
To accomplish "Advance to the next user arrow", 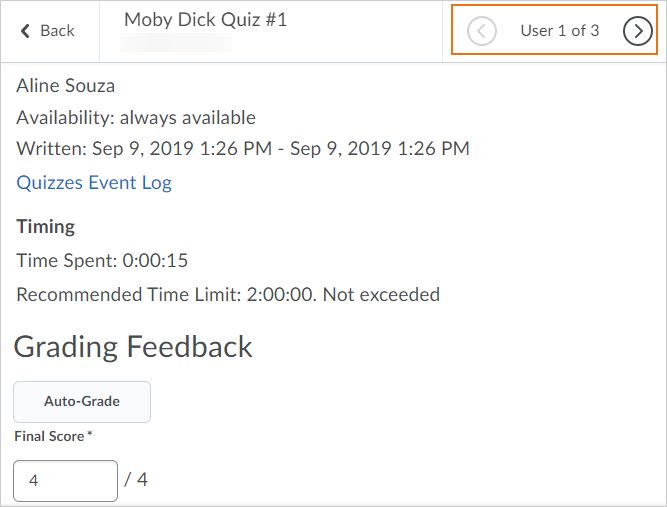I will coord(637,31).
